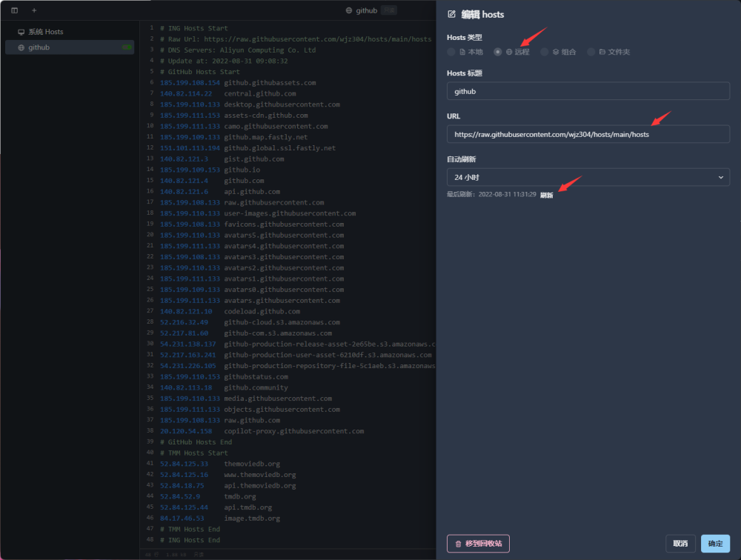Select the 组合 hosts type radio
The width and height of the screenshot is (741, 560).
545,52
